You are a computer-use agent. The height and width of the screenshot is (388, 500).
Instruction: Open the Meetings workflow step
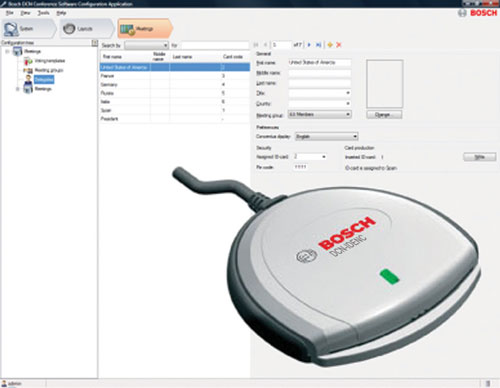[145, 29]
